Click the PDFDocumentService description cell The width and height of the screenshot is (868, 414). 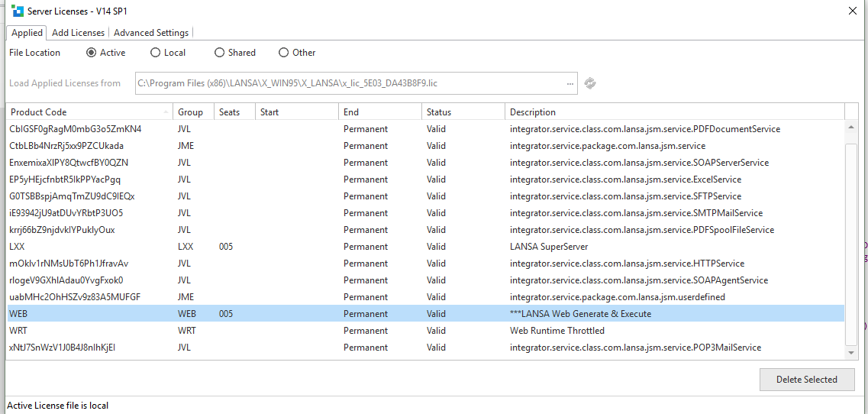click(645, 129)
